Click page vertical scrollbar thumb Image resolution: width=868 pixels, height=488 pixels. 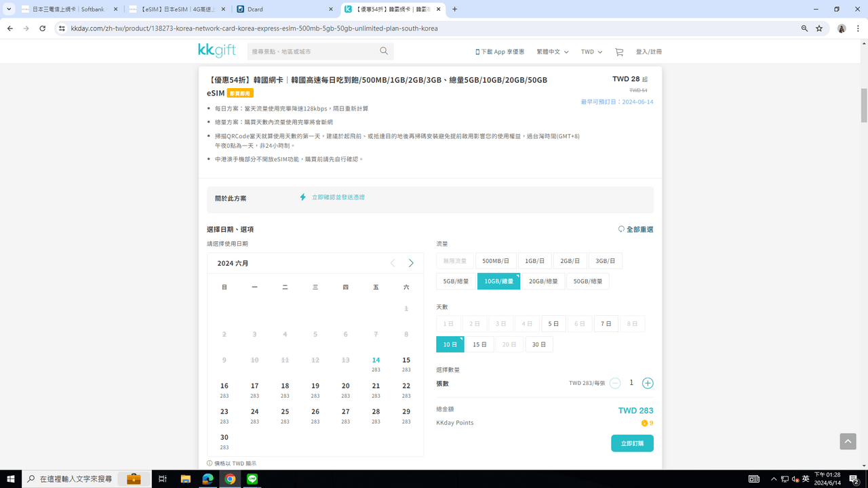pos(864,105)
